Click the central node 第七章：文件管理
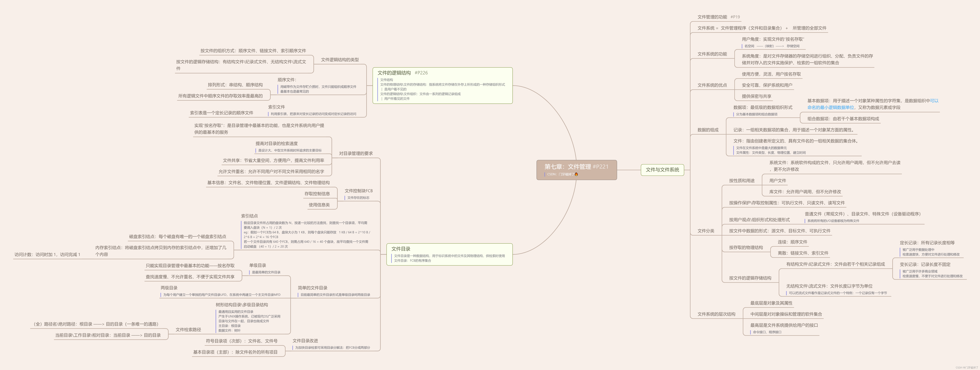Viewport: 980px width, 370px height. click(x=576, y=170)
